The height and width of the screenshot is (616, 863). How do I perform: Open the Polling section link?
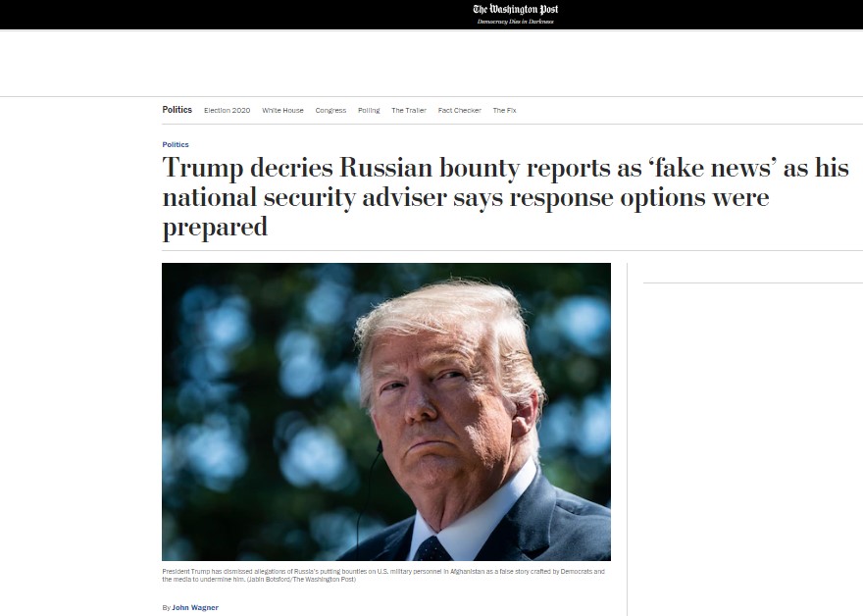click(369, 110)
